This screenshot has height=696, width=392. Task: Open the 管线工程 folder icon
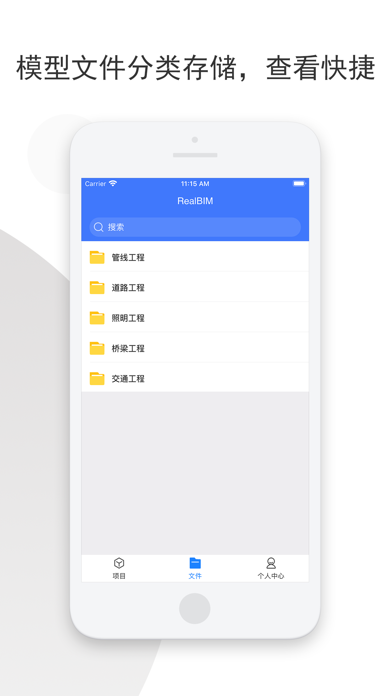point(97,257)
